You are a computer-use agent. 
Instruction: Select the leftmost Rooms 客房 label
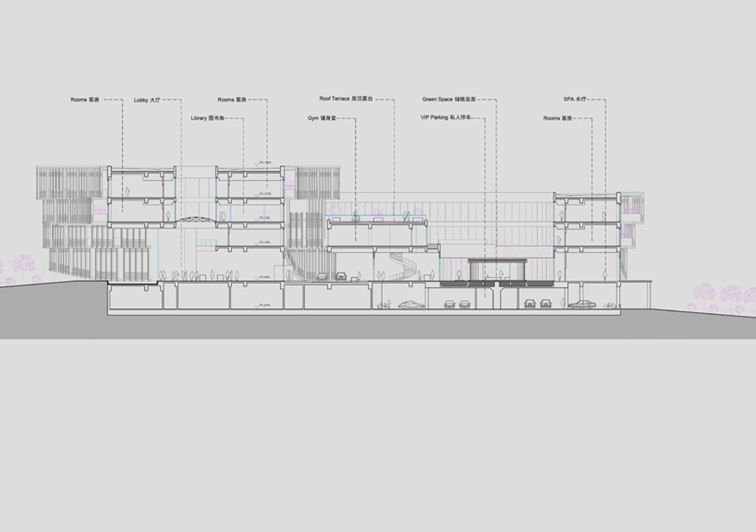(84, 99)
